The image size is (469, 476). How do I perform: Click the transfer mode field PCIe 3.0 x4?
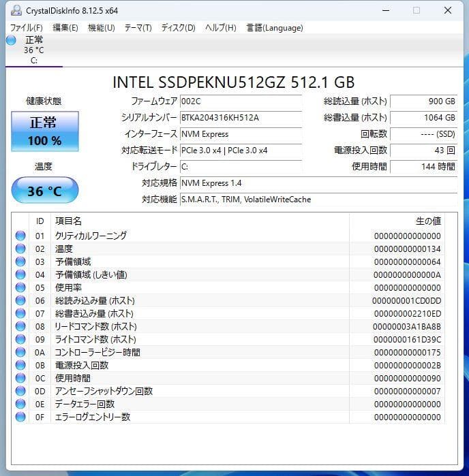point(241,150)
